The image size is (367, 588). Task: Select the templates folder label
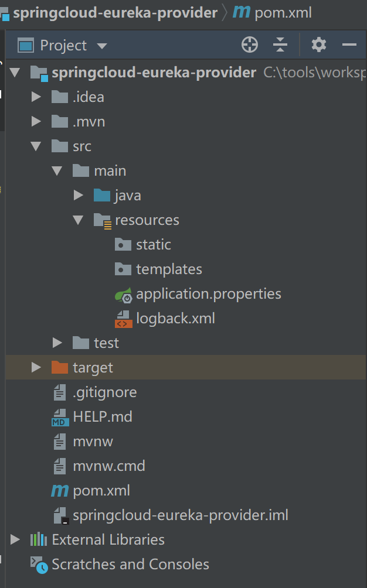(169, 269)
